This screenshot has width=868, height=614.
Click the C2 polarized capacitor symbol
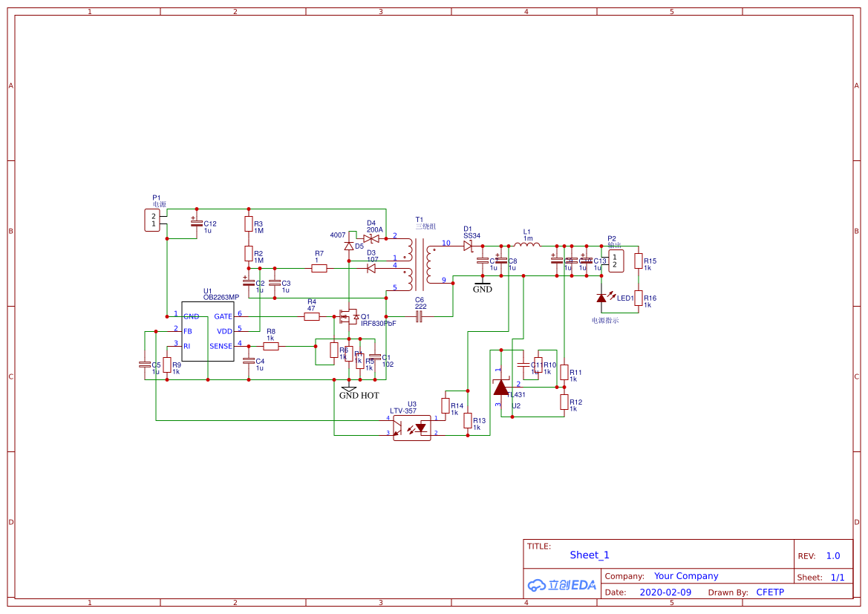coord(249,282)
